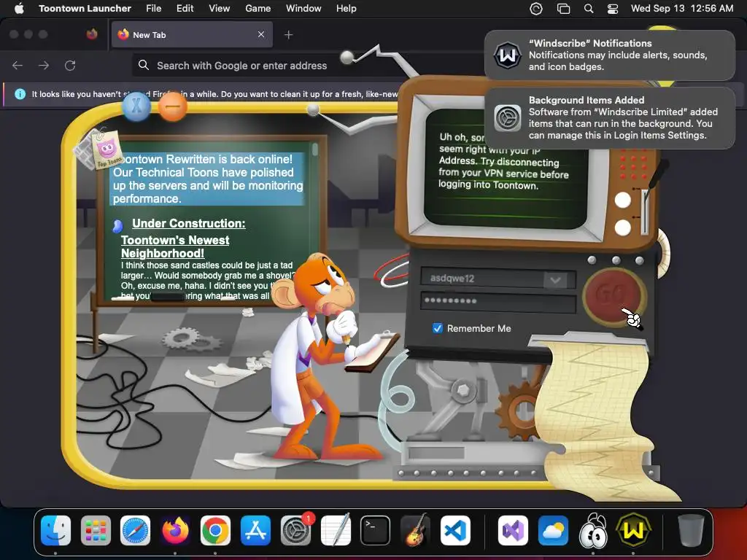Image resolution: width=747 pixels, height=560 pixels.
Task: Open the Background Items Added notification
Action: [610, 118]
